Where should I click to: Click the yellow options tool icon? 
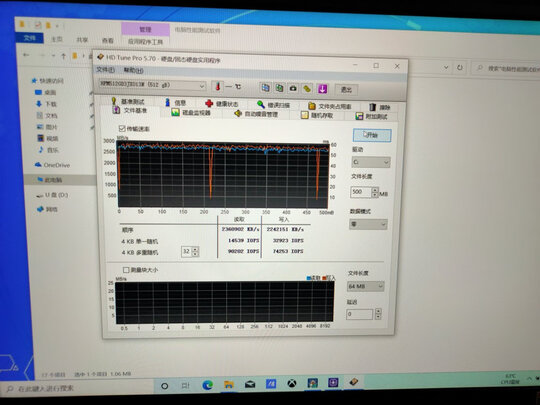(x=307, y=89)
